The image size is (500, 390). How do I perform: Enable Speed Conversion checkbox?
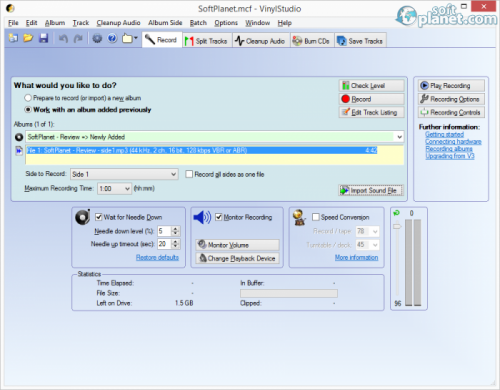(315, 217)
